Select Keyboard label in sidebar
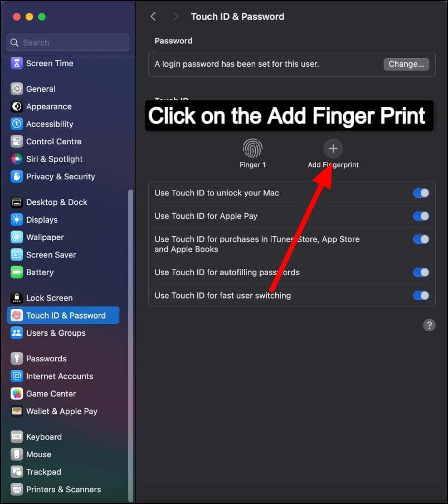448x504 pixels. point(44,437)
